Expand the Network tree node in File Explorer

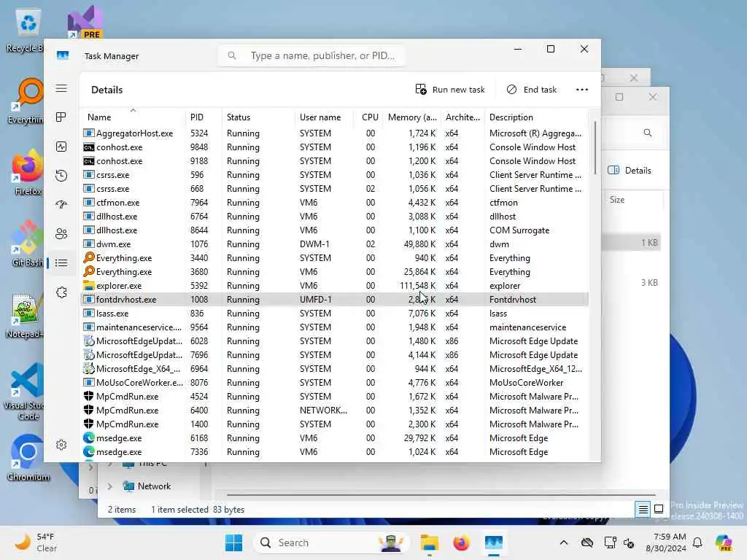point(110,486)
